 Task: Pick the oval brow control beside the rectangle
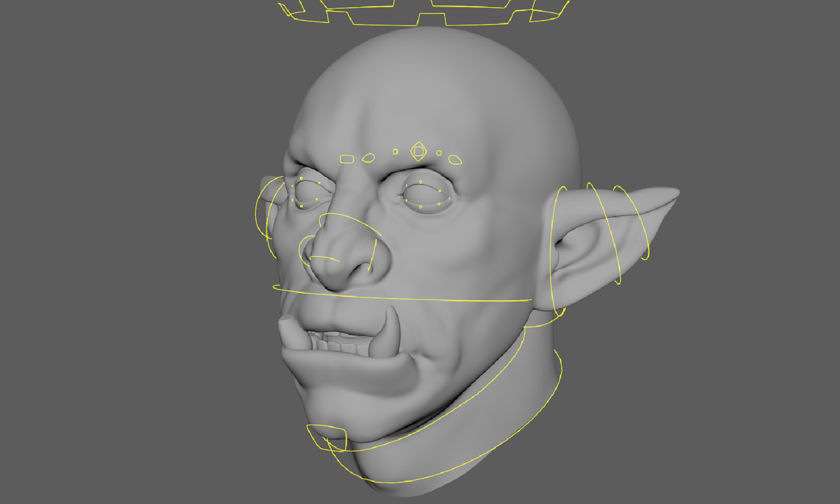point(368,158)
